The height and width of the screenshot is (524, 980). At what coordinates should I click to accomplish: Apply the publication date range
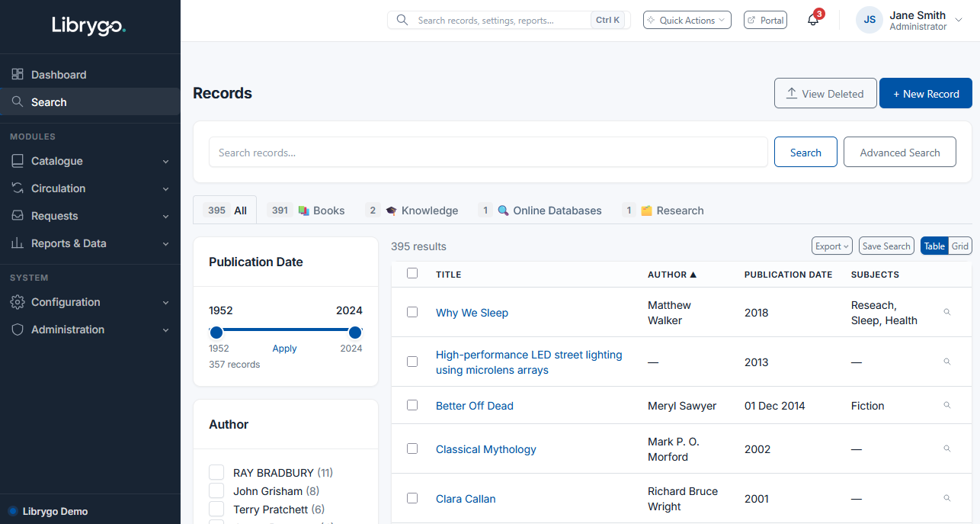[x=284, y=348]
